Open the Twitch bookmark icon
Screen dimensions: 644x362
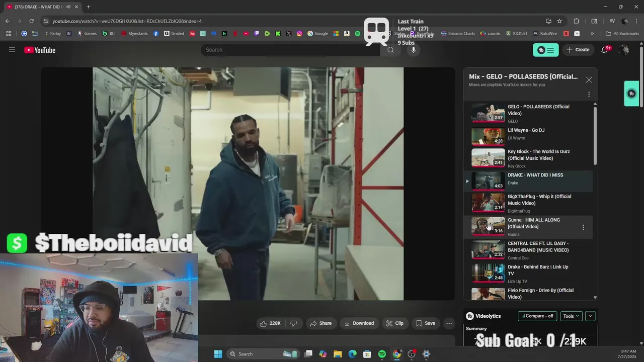257,34
